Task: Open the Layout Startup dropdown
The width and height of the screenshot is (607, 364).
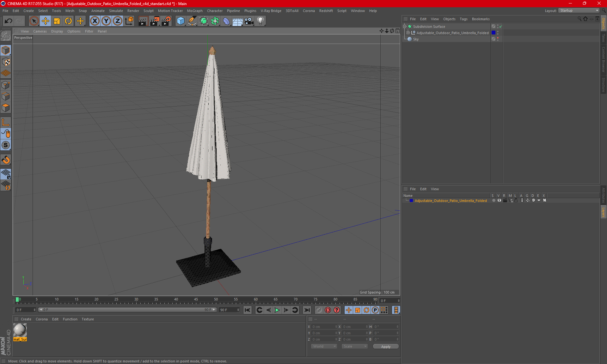Action: pos(579,10)
